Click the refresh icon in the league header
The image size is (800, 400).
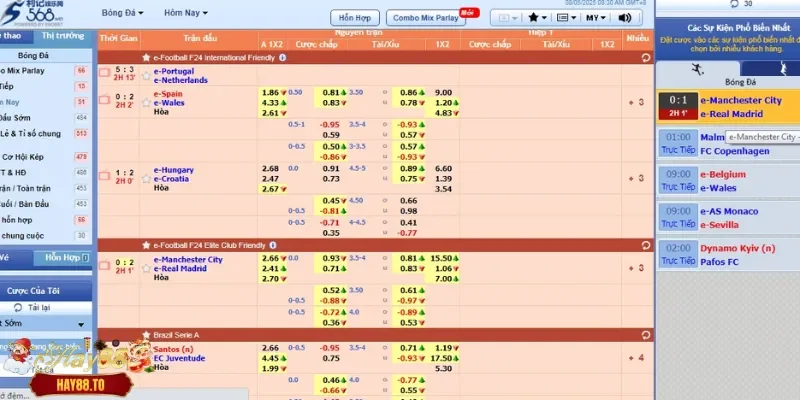pos(646,58)
